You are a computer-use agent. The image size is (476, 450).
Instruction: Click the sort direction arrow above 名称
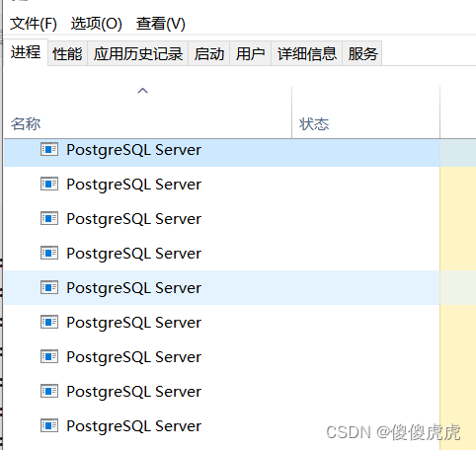pyautogui.click(x=142, y=91)
